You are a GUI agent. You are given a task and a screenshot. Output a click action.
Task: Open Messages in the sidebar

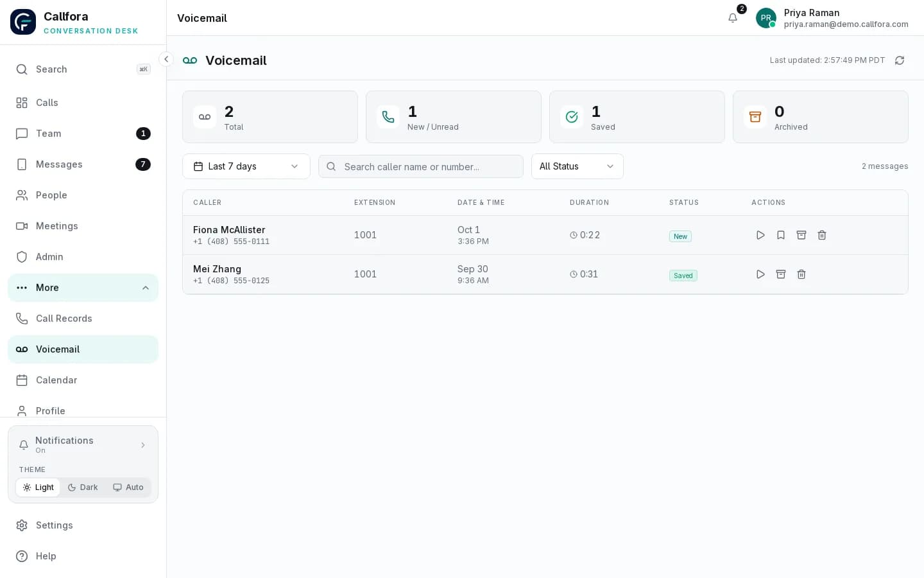coord(83,164)
